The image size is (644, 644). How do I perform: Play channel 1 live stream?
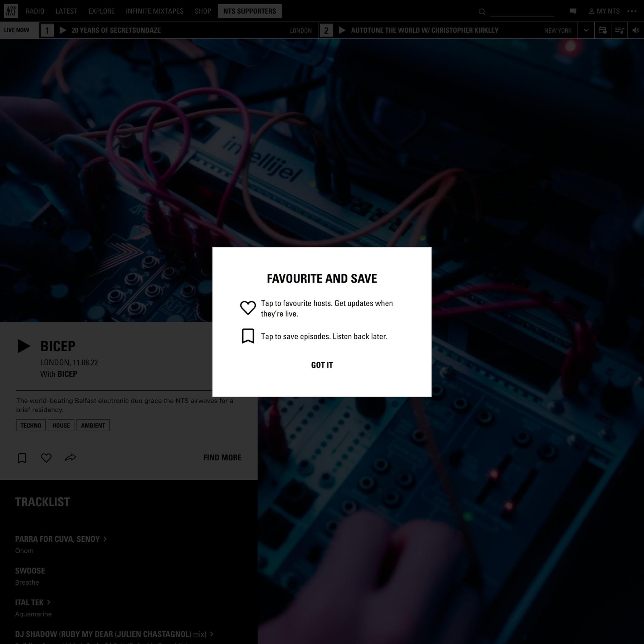[63, 30]
